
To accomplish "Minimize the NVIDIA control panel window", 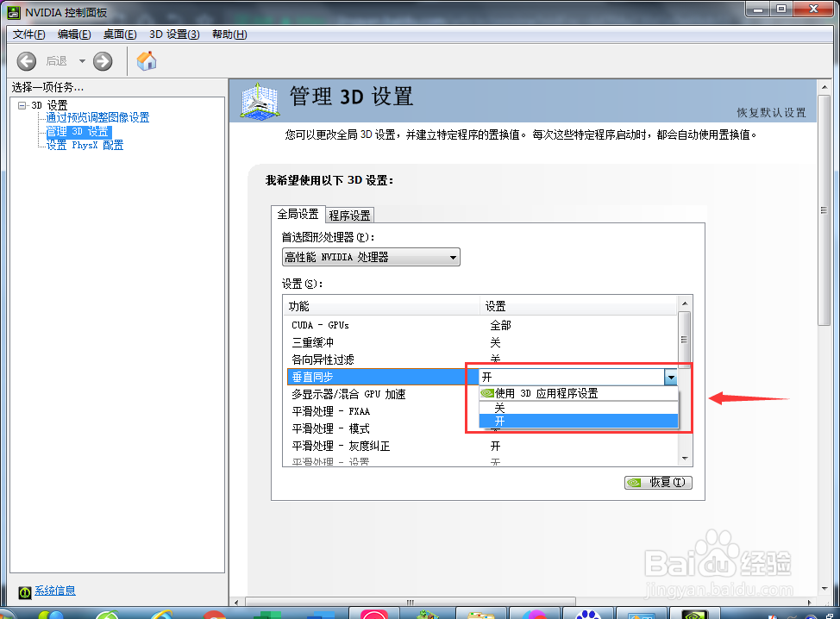I will [x=757, y=9].
